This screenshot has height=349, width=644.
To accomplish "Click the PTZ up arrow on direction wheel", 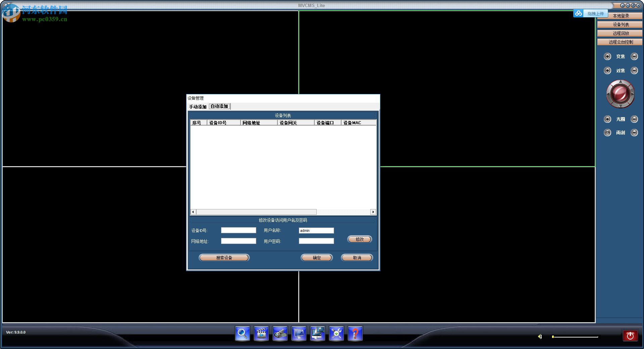I will coord(620,82).
